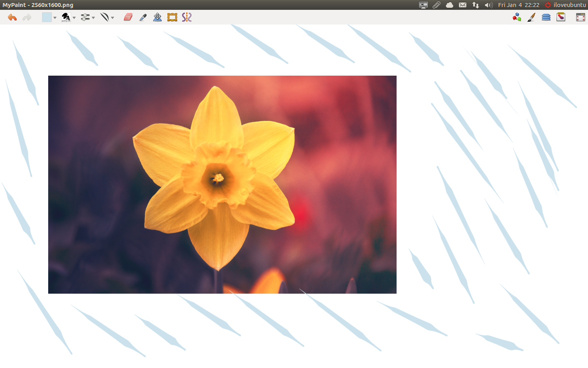588x368 pixels.
Task: Open the iloveubuntu session menu
Action: point(566,5)
